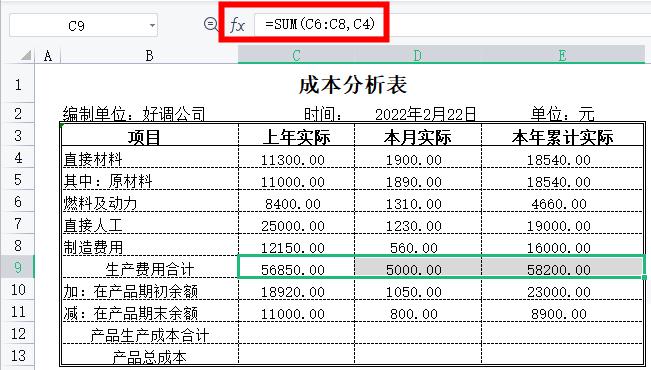Select row 4 header

pyautogui.click(x=17, y=158)
